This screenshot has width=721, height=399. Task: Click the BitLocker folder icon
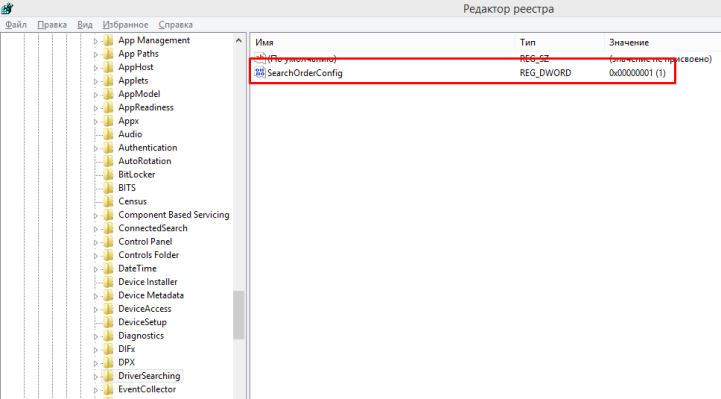(x=108, y=175)
